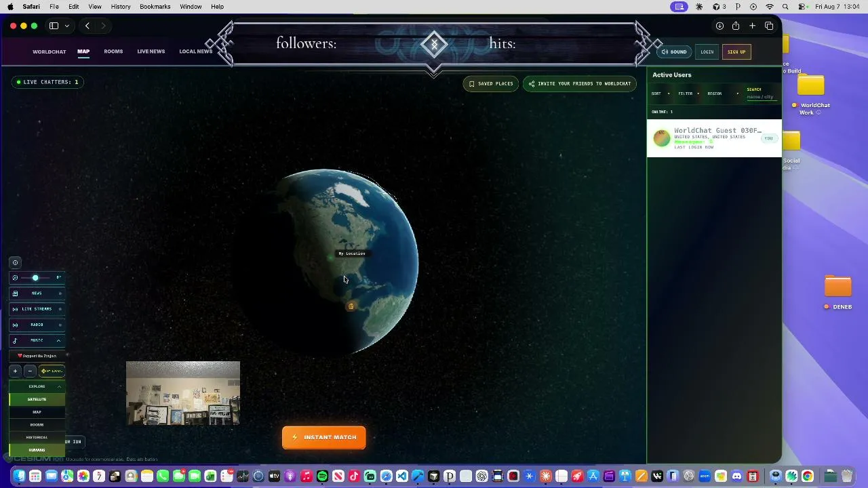Open Safari's downloads icon
868x488 pixels.
coord(719,26)
